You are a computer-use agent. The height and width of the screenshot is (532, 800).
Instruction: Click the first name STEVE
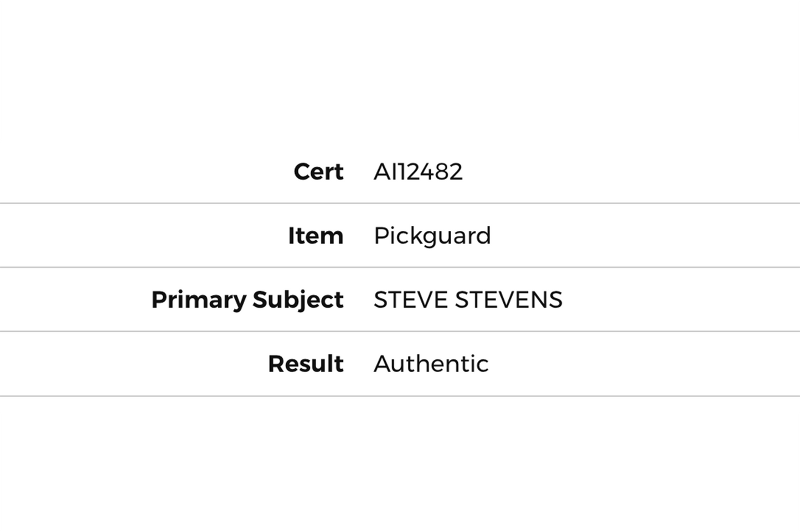pos(410,300)
